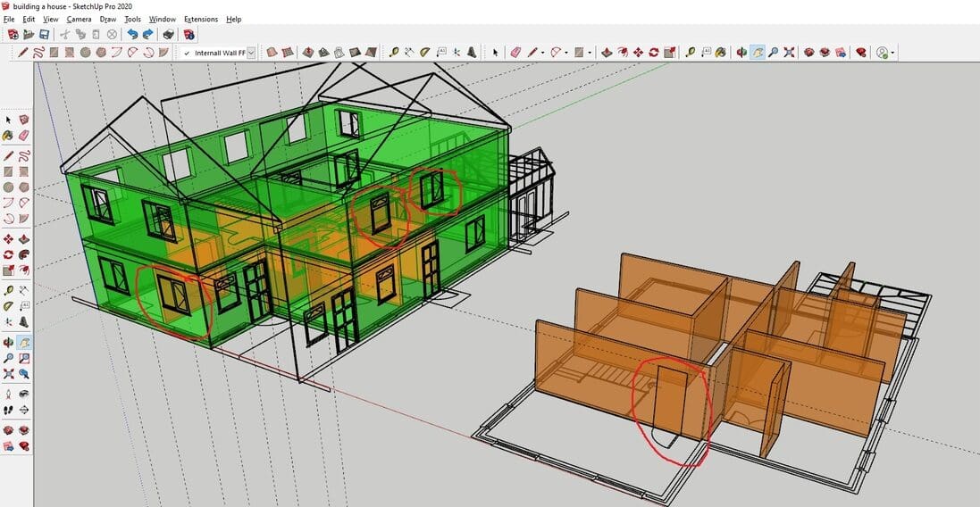
Task: Open Extension Warehouse from the top toolbar
Action: tap(825, 53)
